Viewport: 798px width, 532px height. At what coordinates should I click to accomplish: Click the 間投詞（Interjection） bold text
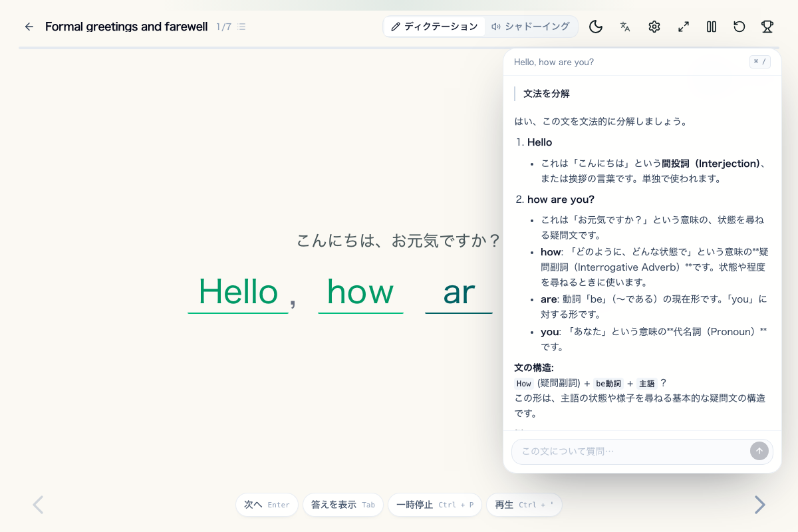click(x=710, y=164)
